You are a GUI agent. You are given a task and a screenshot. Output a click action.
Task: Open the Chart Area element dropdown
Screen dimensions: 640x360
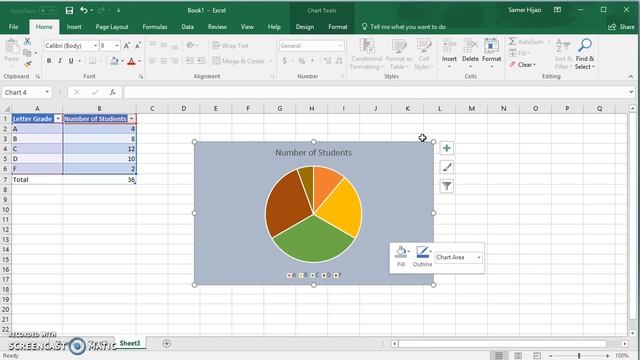tap(479, 257)
